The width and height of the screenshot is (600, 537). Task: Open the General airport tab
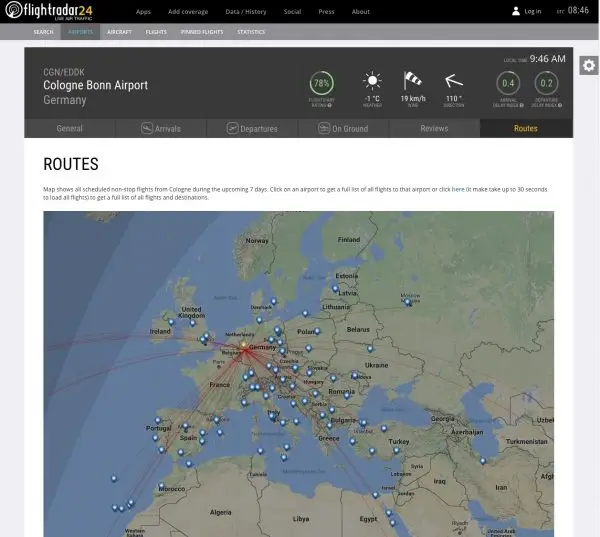[70, 129]
